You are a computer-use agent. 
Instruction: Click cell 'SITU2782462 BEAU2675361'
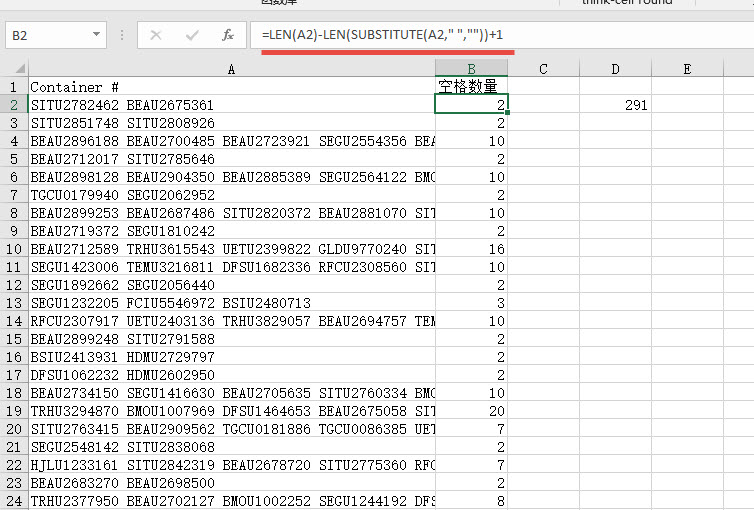tap(232, 105)
